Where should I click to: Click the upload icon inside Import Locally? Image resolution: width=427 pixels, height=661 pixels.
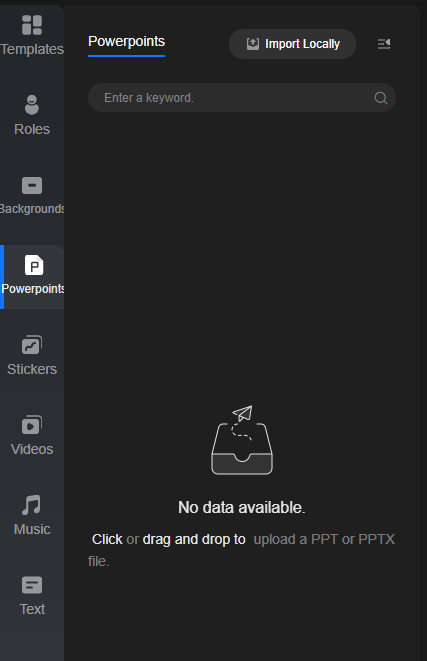click(253, 43)
